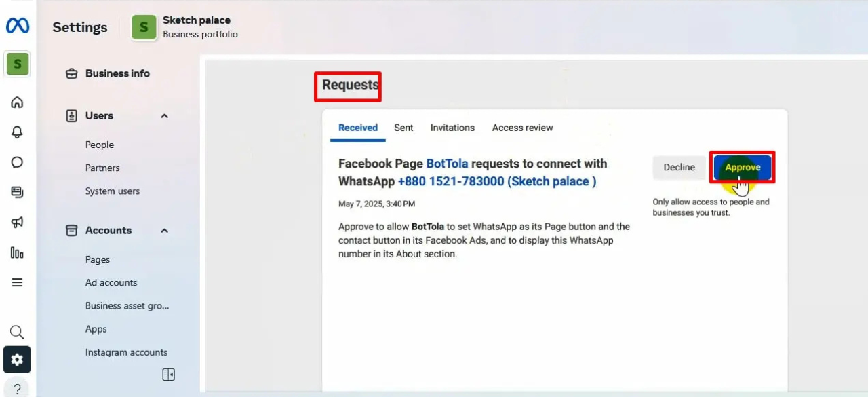This screenshot has height=397, width=868.
Task: Click the search magnifier icon
Action: click(x=18, y=332)
